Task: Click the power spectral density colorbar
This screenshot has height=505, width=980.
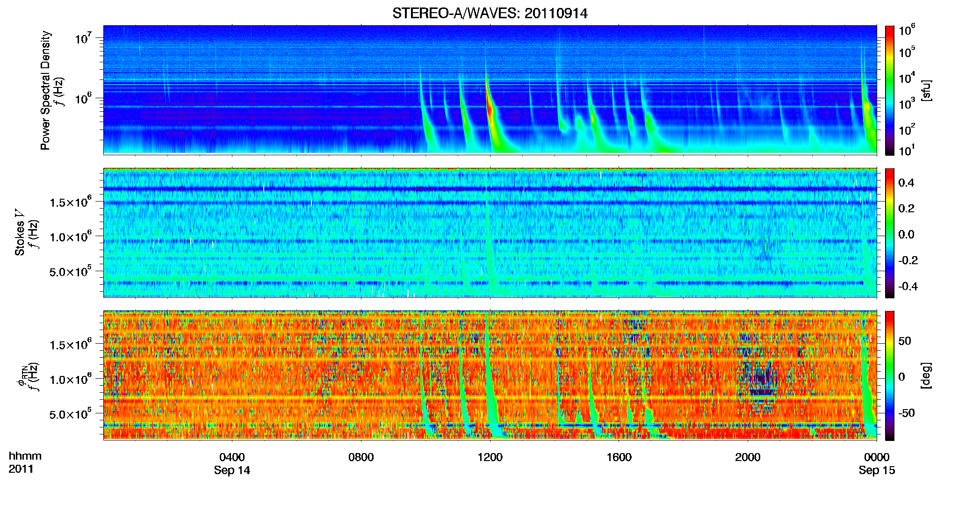Action: pos(890,90)
